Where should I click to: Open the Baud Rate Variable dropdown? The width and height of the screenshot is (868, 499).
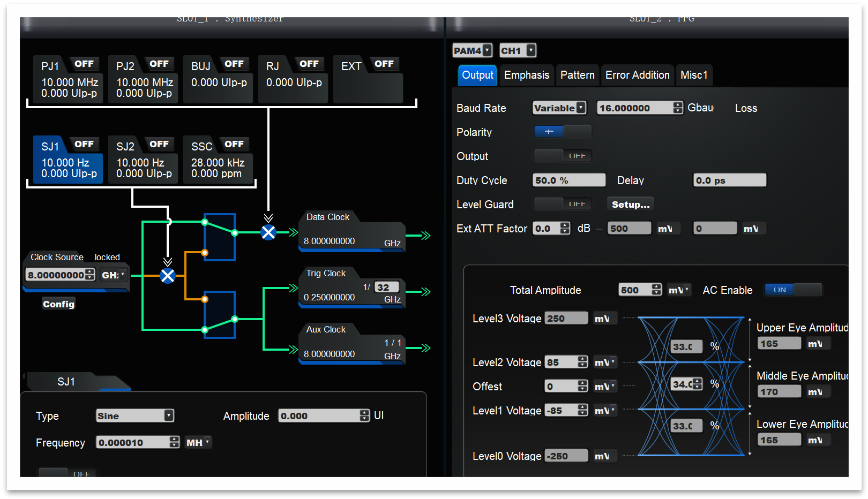tap(559, 108)
